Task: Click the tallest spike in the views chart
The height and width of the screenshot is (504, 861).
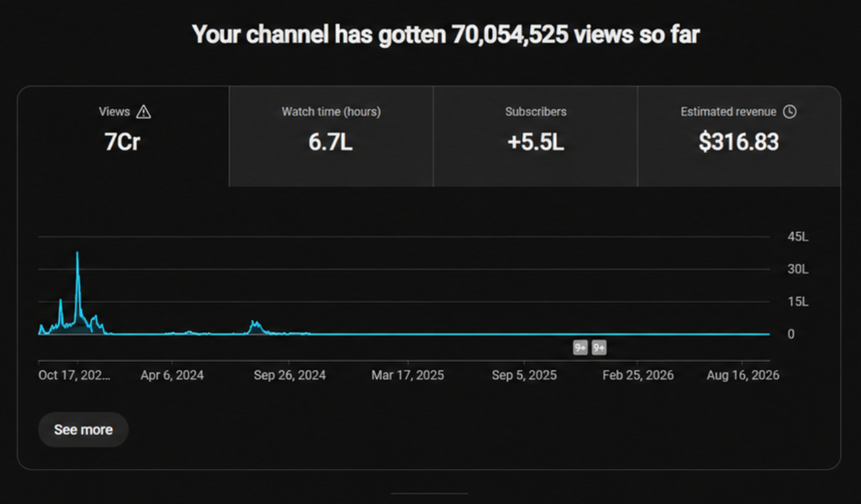Action: pos(78,255)
